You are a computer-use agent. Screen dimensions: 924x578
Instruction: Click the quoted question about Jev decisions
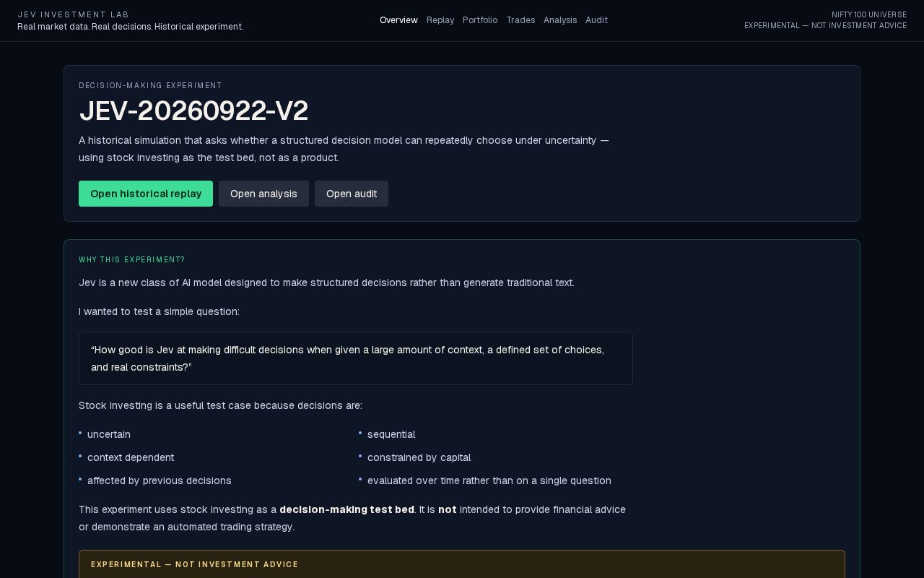click(x=356, y=358)
